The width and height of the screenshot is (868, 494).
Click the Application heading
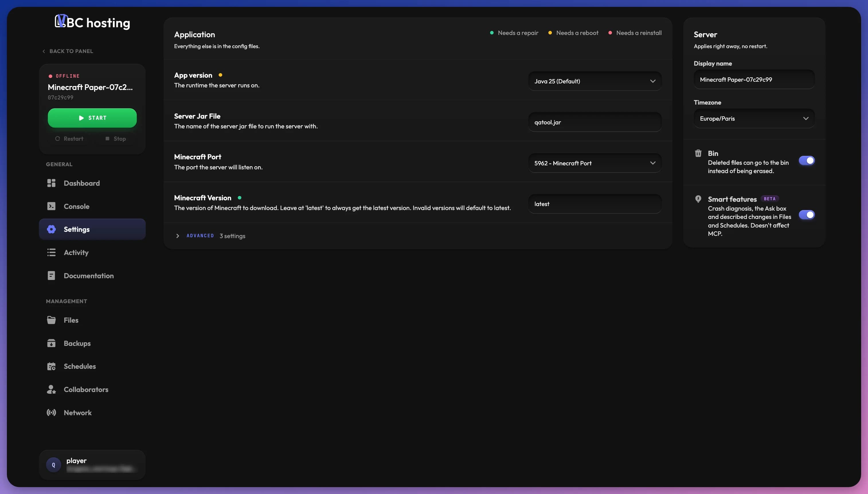click(x=194, y=35)
